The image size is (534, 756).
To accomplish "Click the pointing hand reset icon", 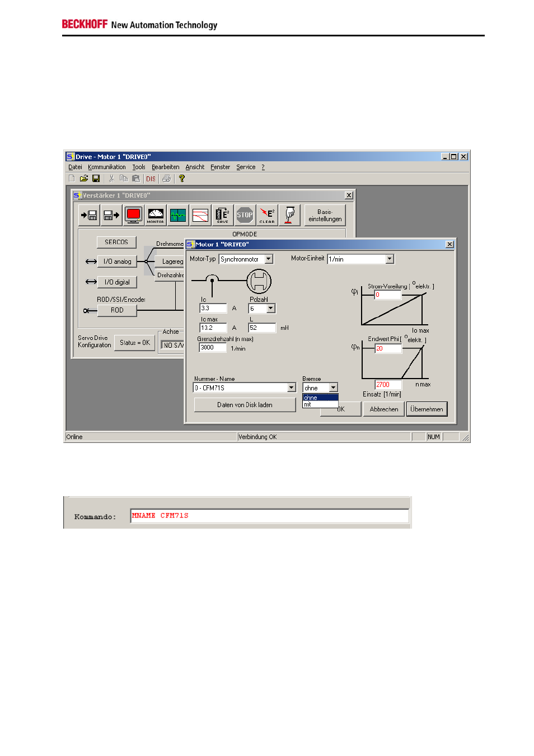I will (289, 215).
